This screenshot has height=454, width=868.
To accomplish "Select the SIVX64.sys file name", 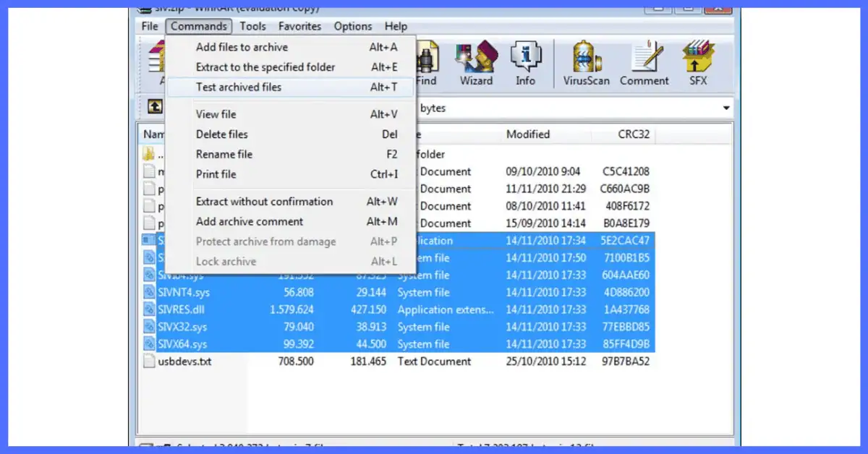I will (x=182, y=345).
